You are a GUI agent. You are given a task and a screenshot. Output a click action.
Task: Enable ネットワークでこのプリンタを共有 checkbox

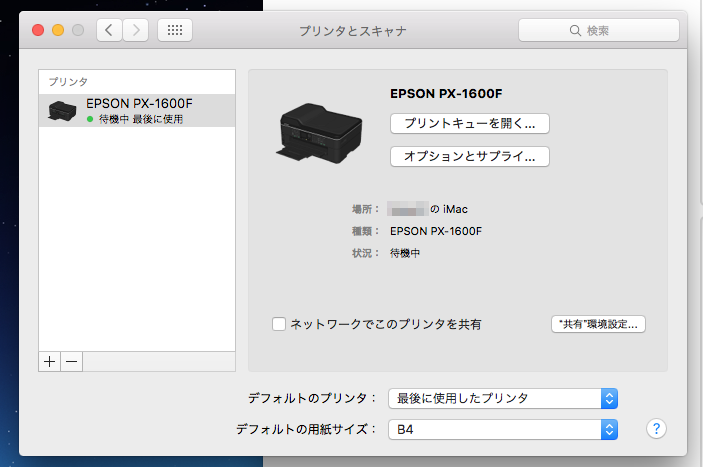pyautogui.click(x=279, y=324)
